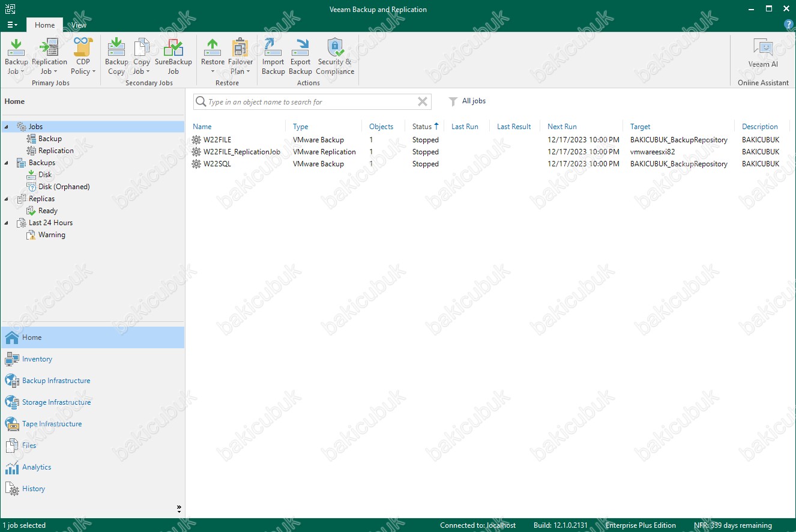Viewport: 796px width, 532px height.
Task: Clear the search box with X
Action: point(423,102)
